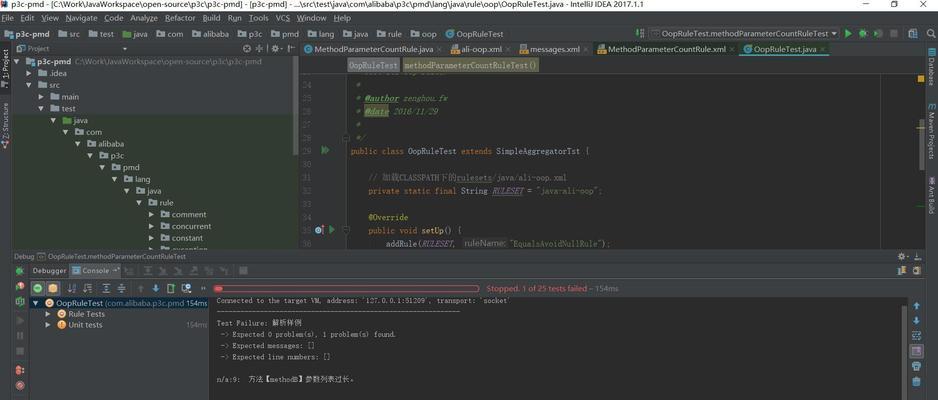Collapse the src folder in project tree

click(29, 85)
